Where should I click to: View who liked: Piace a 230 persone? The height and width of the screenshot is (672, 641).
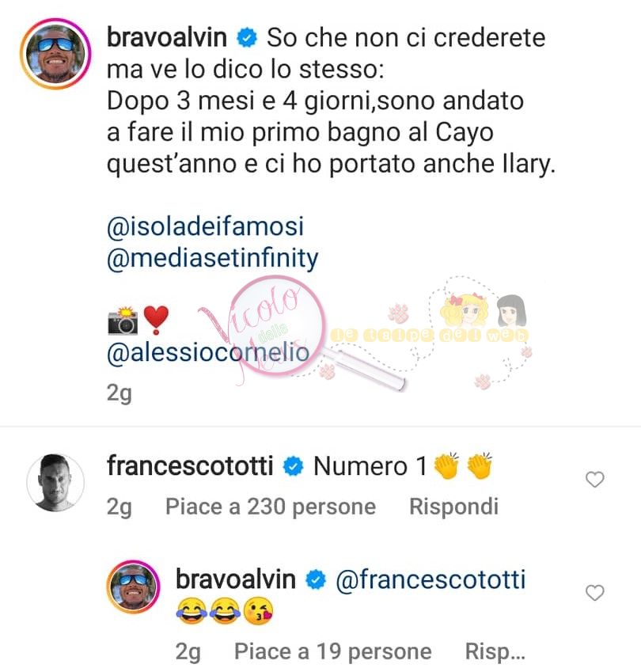click(271, 507)
